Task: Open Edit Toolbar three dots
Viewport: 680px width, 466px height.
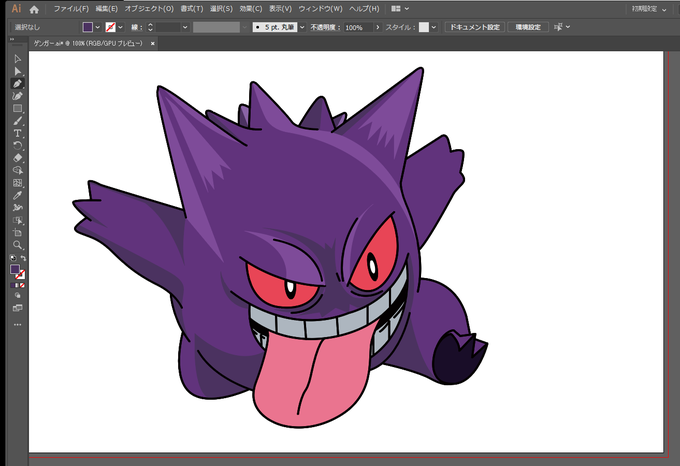Action: (x=17, y=324)
